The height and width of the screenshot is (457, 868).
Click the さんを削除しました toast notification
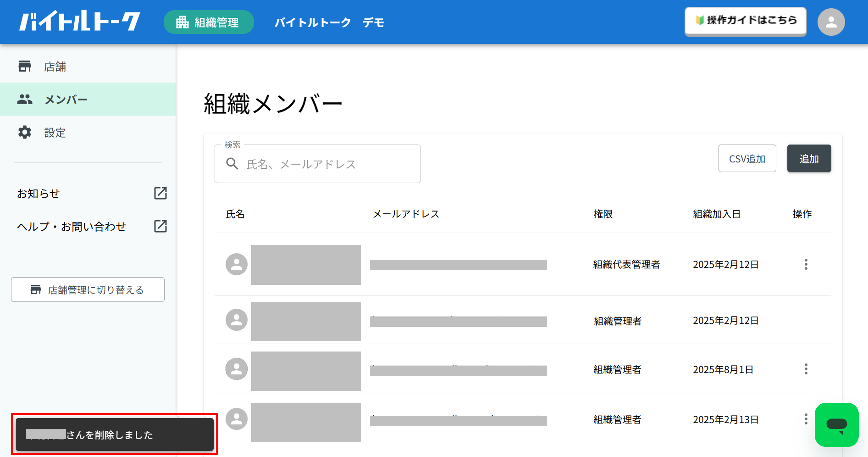click(115, 434)
